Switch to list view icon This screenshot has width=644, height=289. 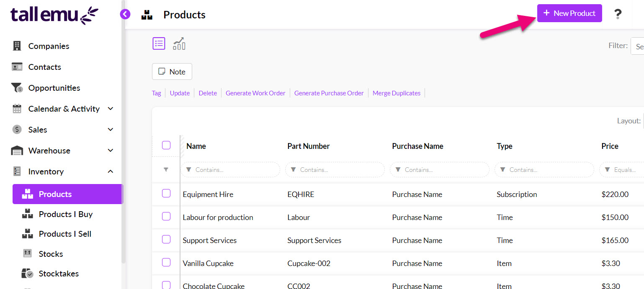pyautogui.click(x=159, y=43)
